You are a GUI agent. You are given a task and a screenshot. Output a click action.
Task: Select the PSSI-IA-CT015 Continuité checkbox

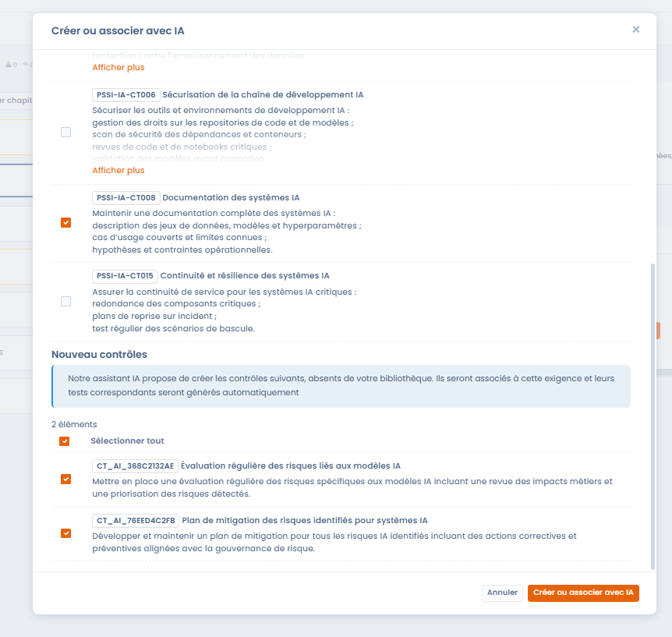pyautogui.click(x=65, y=301)
